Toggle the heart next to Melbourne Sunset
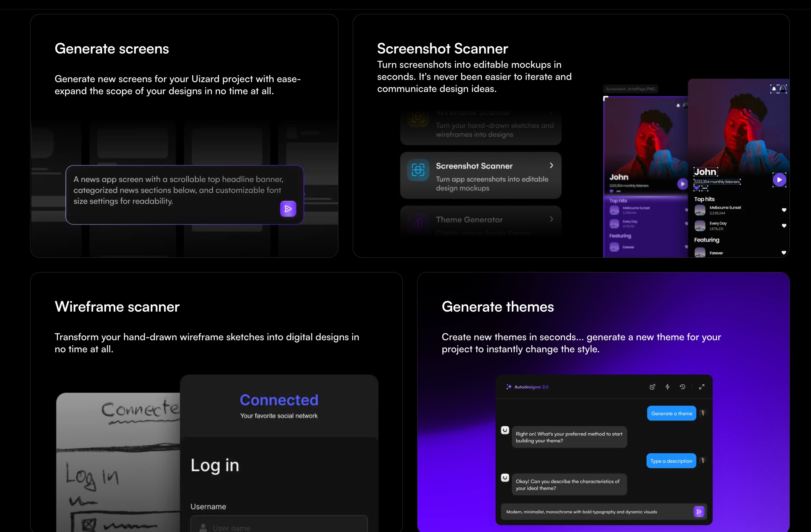Viewport: 811px width, 532px height. click(x=784, y=210)
